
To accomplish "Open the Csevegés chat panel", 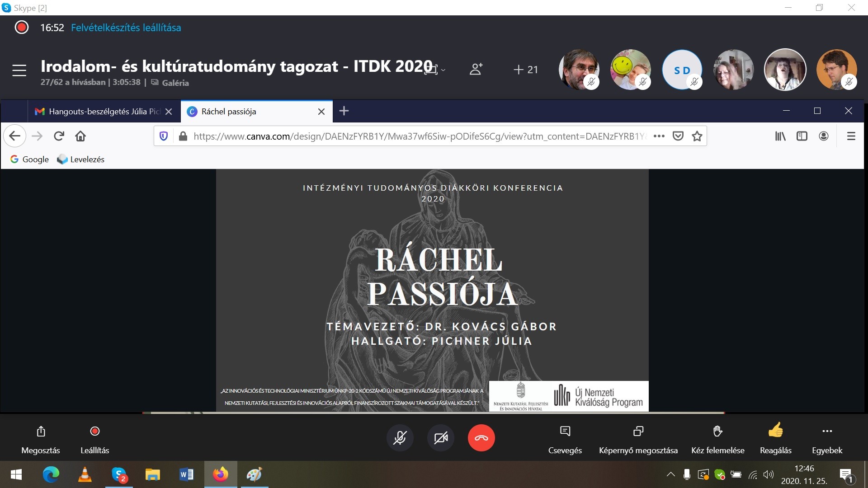I will coord(565,432).
